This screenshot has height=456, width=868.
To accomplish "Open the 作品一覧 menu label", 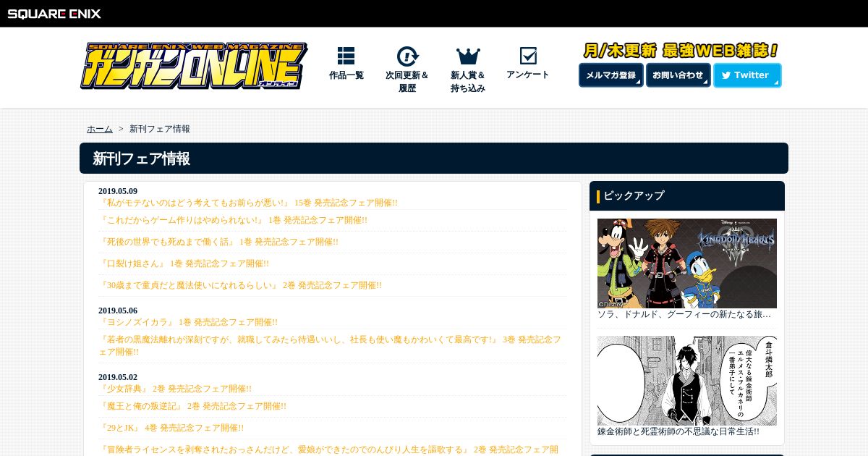I will point(346,75).
